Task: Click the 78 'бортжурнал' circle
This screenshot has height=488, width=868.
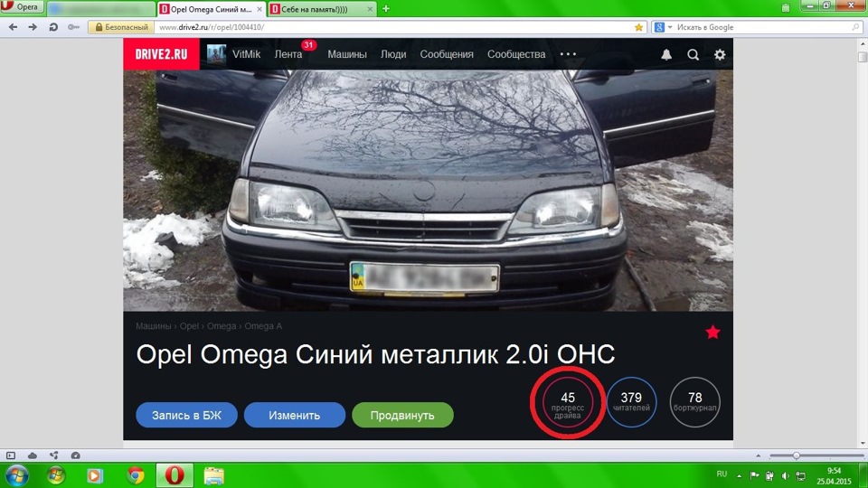Action: tap(694, 402)
